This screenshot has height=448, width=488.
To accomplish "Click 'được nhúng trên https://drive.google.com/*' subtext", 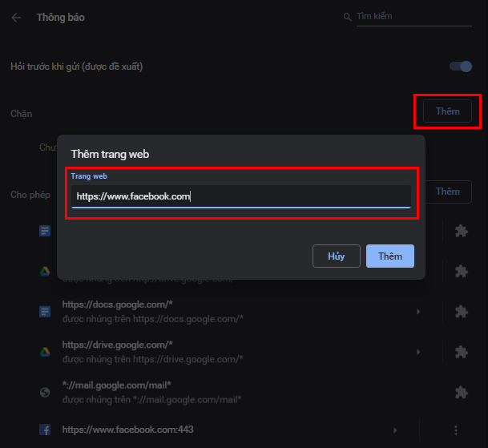I will [153, 359].
